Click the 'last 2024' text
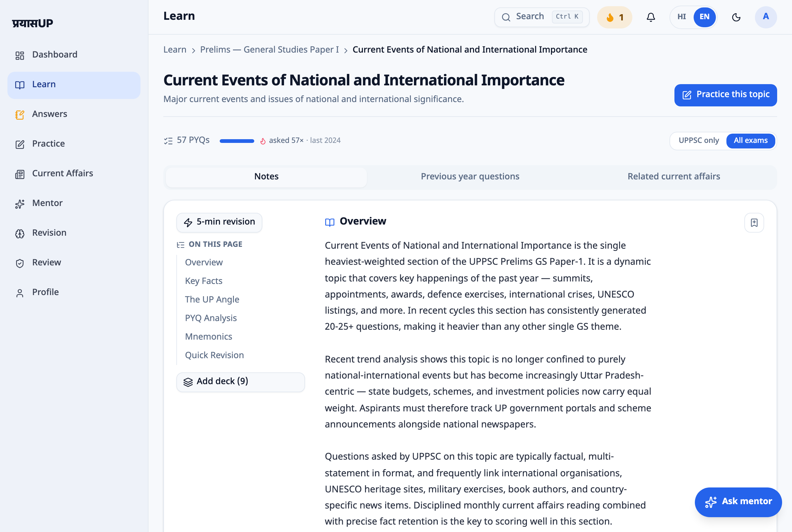792x532 pixels. point(325,140)
